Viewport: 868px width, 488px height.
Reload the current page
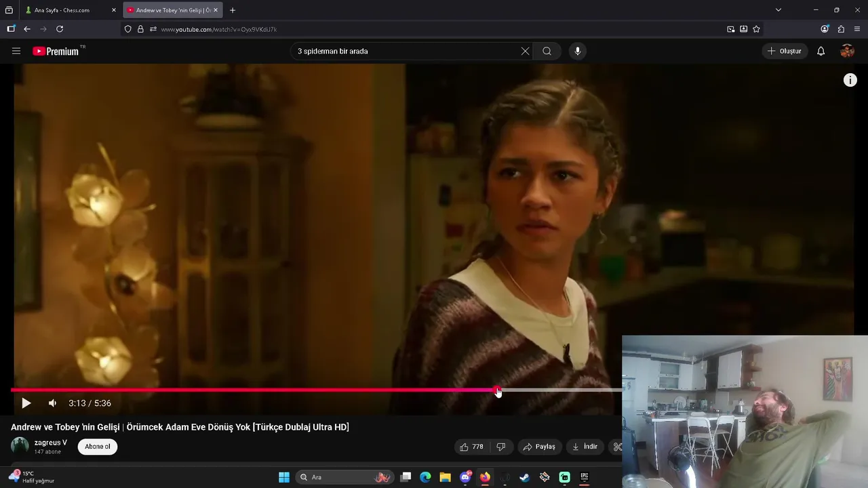60,29
